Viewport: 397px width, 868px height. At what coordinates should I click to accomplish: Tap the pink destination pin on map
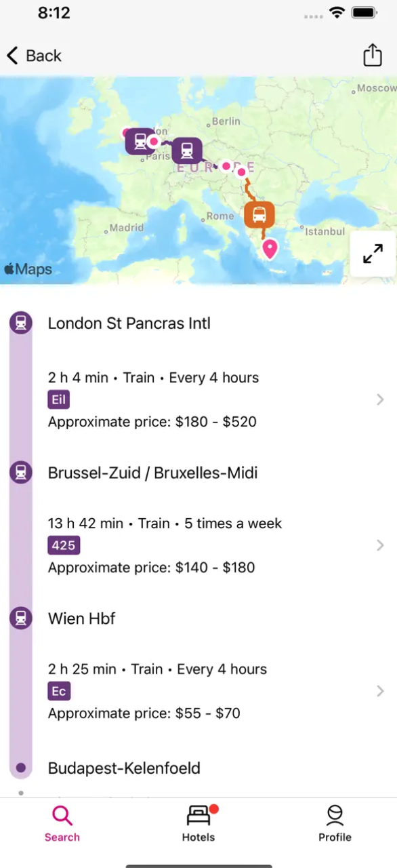pos(270,250)
